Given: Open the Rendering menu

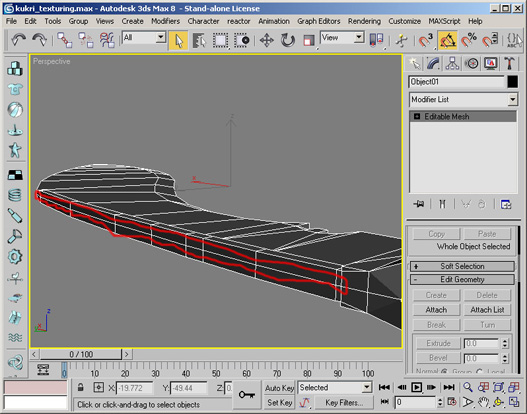Looking at the screenshot, I should click(364, 21).
